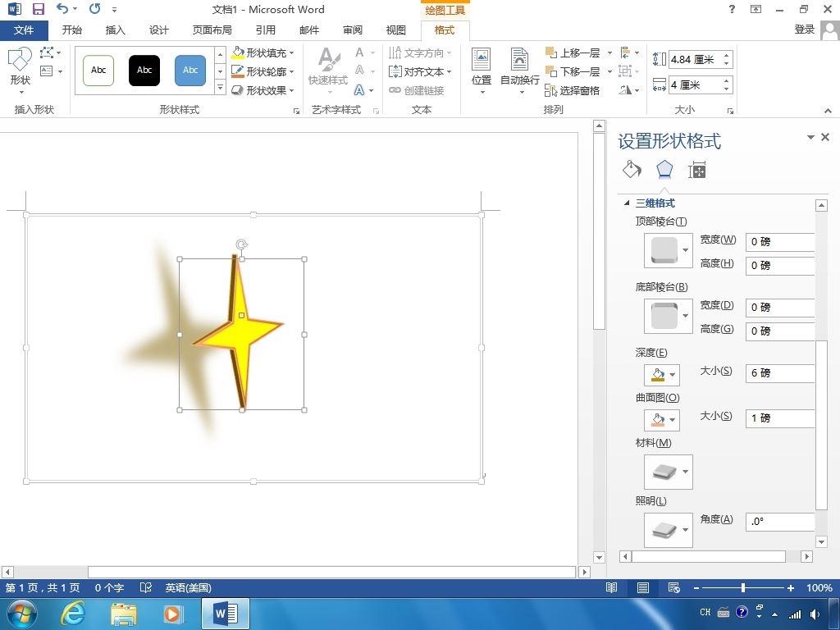Select the Effects pentagon tab icon
The width and height of the screenshot is (840, 630).
click(664, 170)
